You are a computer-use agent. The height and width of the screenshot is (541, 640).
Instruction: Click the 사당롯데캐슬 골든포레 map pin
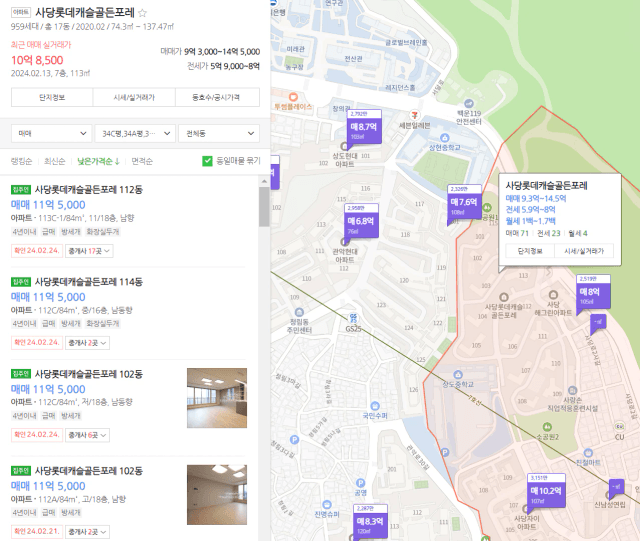504,297
